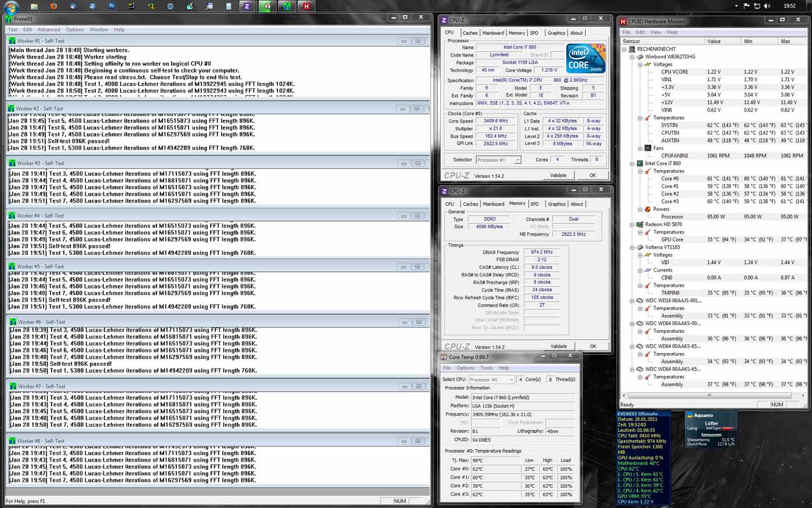Collapse the RECHENKNECHT root tree node
Viewport: 812px width, 508px height.
tap(625, 49)
